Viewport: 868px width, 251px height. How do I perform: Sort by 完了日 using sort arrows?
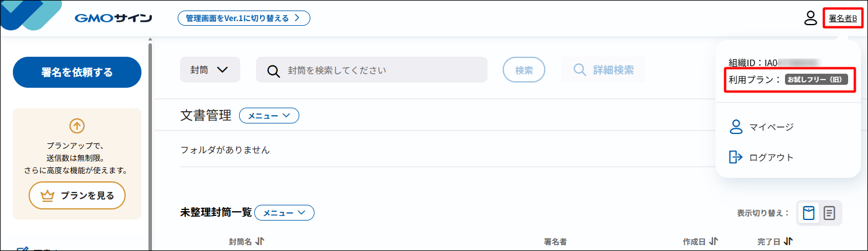click(788, 241)
